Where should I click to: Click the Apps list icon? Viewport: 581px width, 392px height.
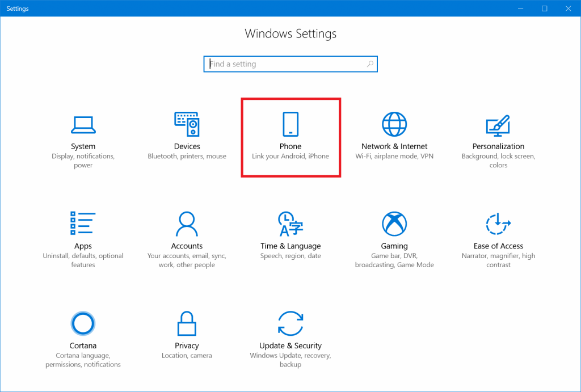point(83,224)
